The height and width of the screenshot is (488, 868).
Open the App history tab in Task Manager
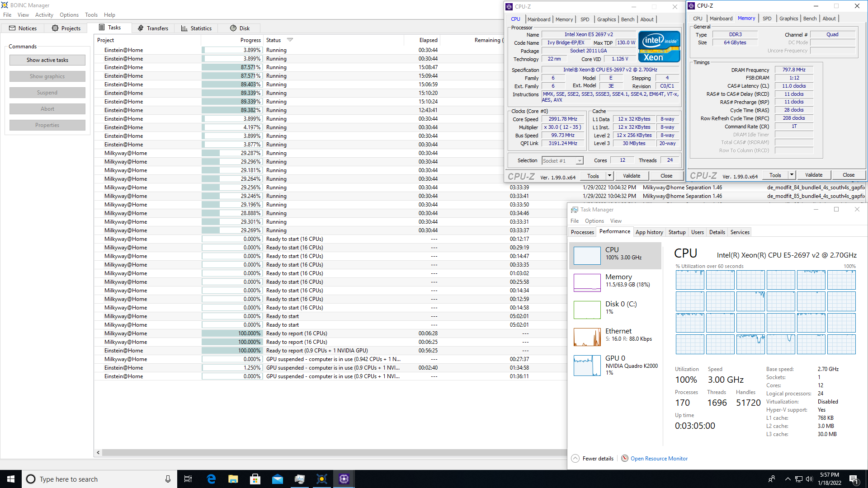(649, 232)
